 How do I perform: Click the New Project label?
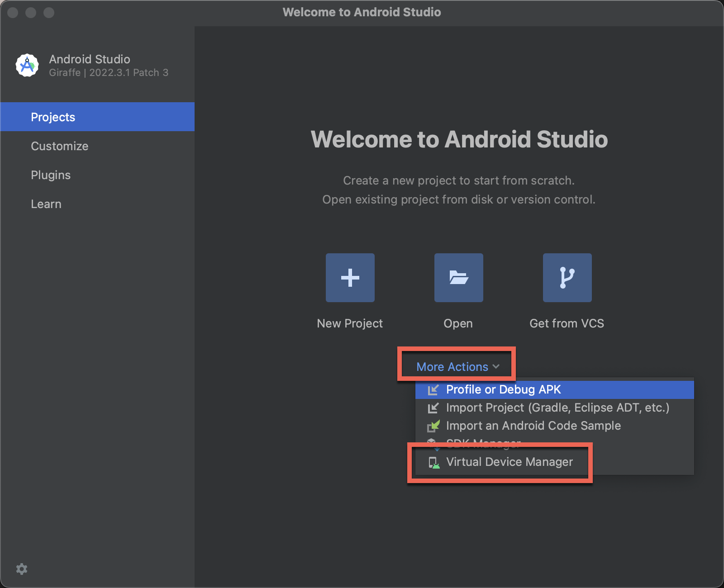pos(350,323)
